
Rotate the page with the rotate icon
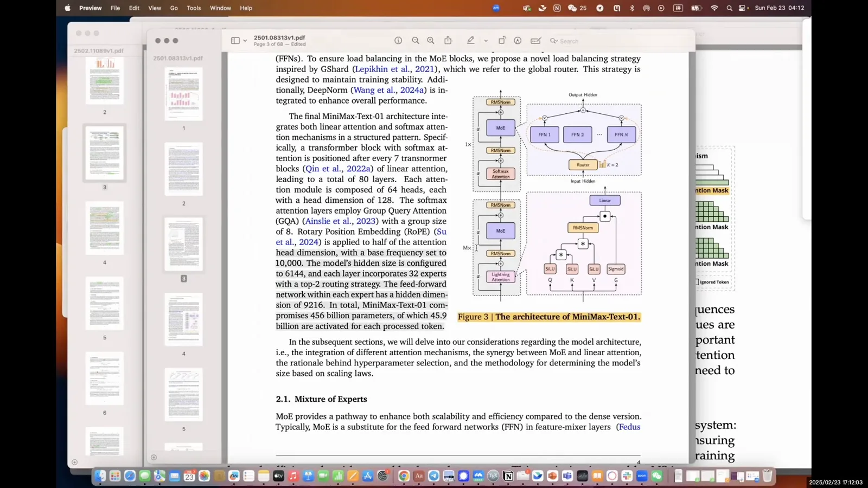[502, 40]
